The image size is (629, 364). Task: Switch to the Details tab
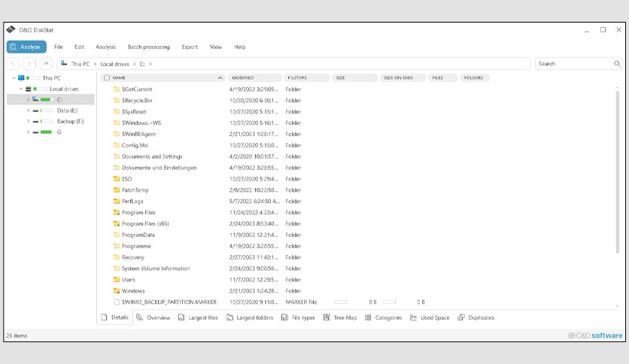point(114,317)
